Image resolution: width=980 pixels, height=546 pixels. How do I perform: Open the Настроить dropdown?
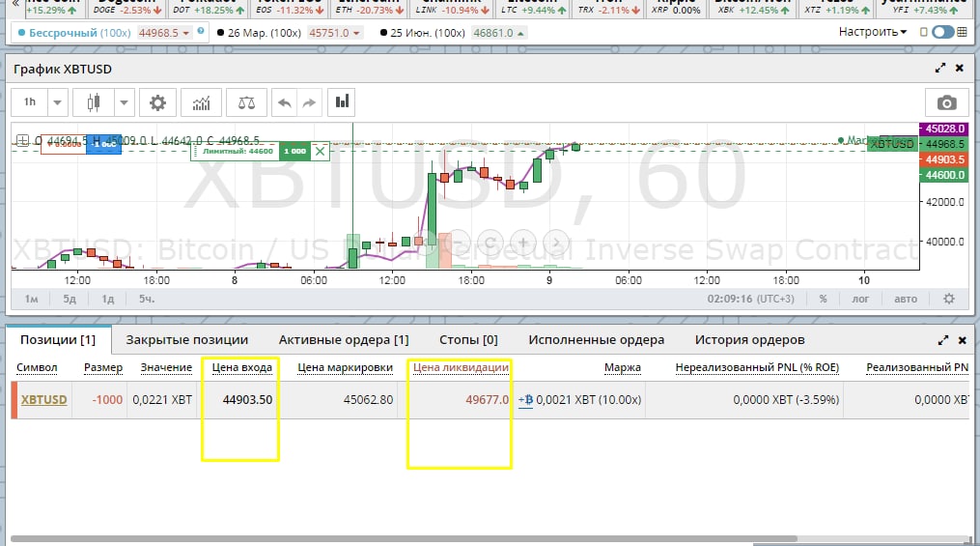(873, 31)
